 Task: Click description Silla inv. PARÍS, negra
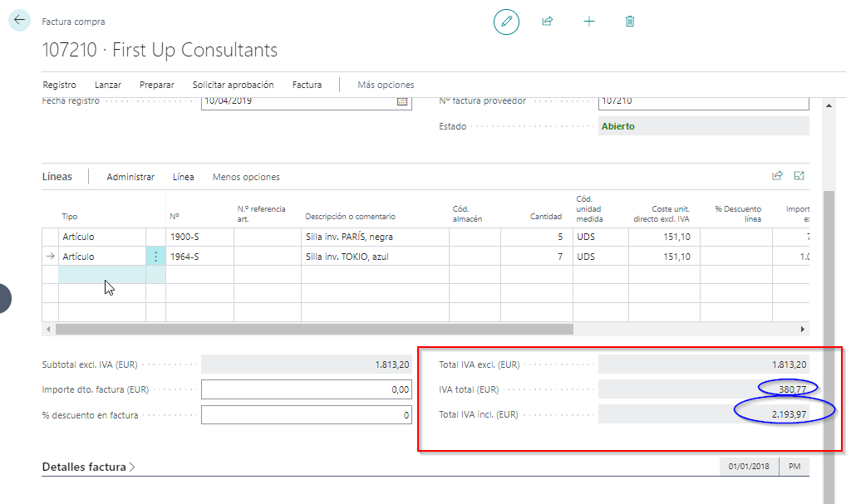tap(349, 237)
